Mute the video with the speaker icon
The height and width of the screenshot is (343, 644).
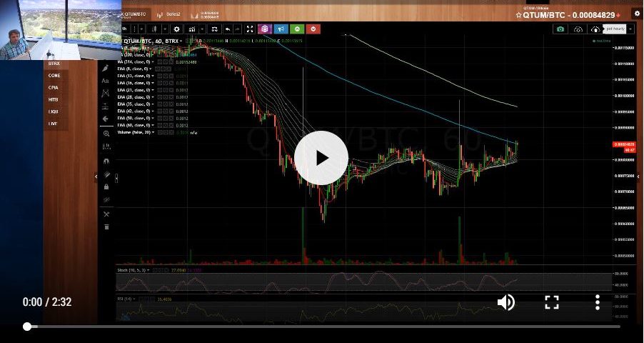coord(505,302)
